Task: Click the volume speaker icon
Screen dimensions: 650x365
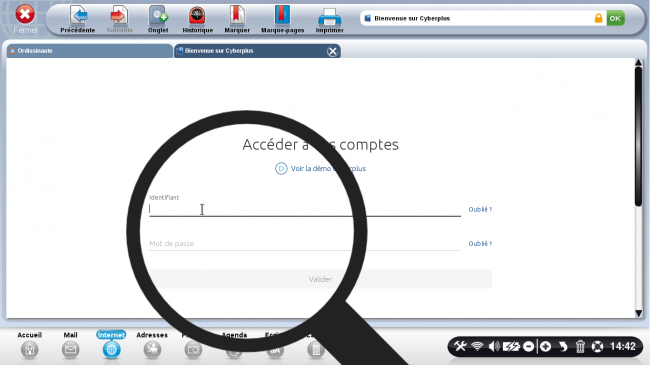Action: [x=494, y=346]
